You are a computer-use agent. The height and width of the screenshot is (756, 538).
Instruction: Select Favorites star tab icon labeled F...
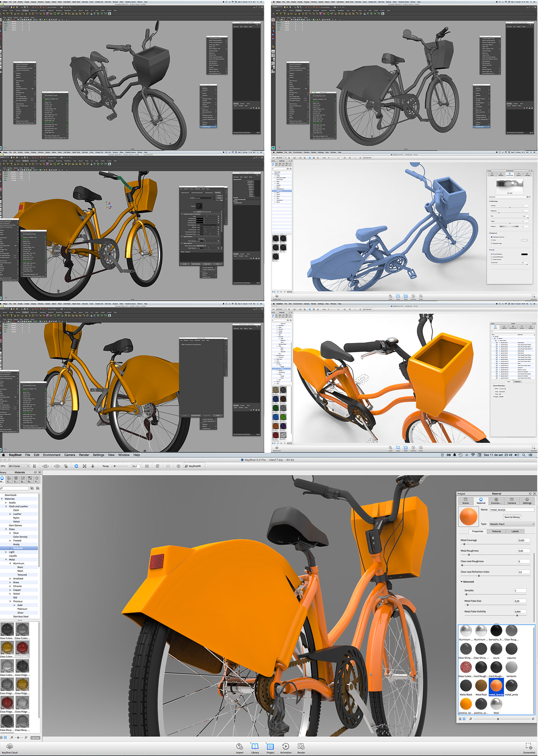pos(37,480)
